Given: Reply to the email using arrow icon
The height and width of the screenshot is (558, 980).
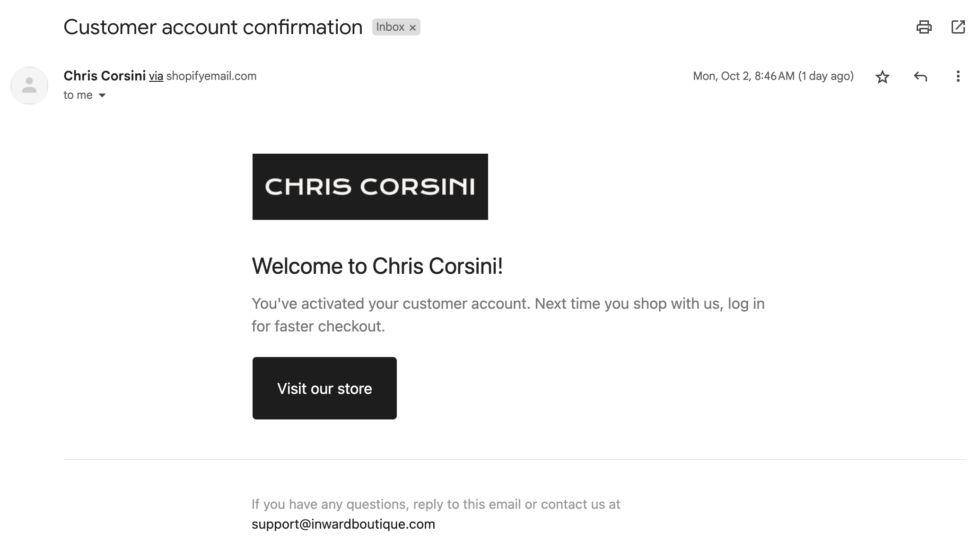Looking at the screenshot, I should pos(920,77).
